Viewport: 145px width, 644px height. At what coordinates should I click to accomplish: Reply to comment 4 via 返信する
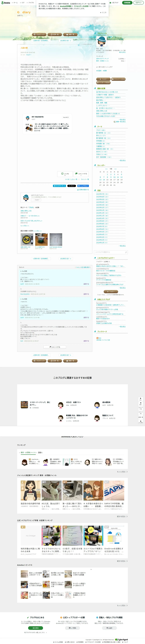(86, 284)
